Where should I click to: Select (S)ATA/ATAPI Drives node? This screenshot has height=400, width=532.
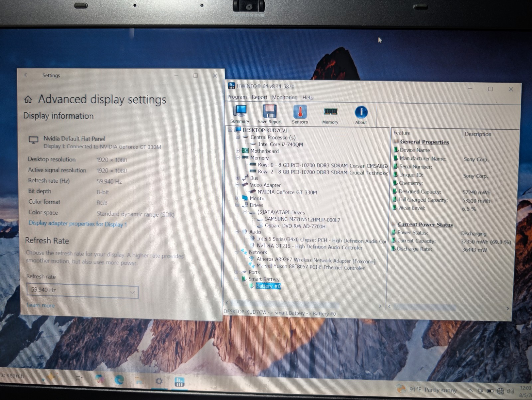click(281, 212)
